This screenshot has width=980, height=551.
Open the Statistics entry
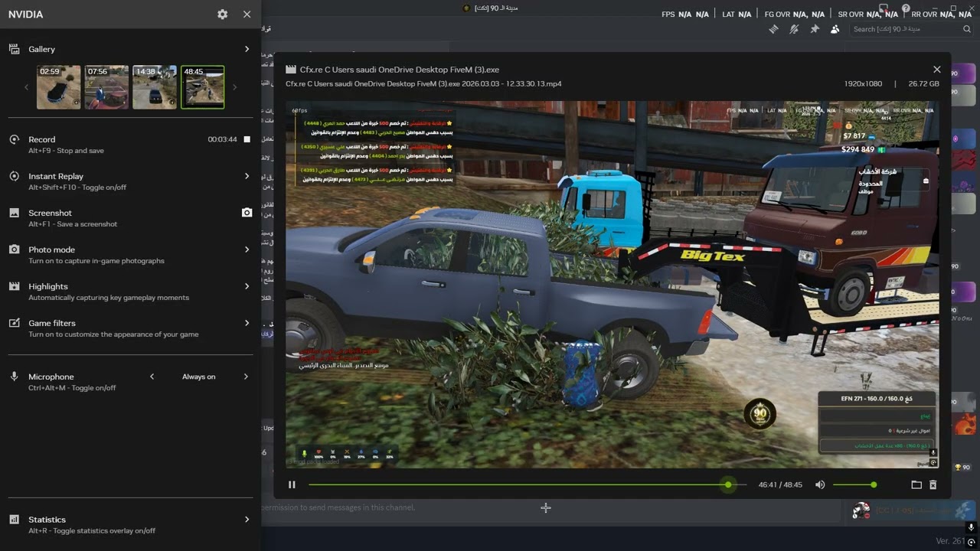(x=130, y=525)
